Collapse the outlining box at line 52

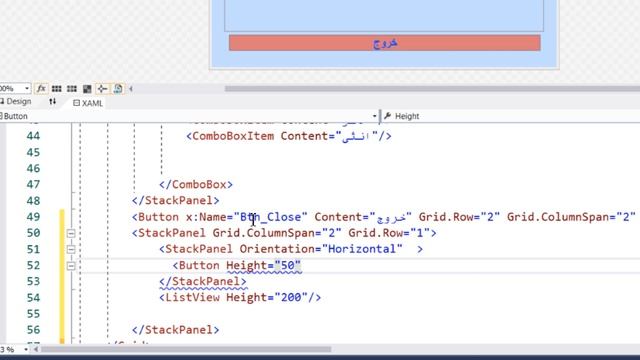click(71, 266)
